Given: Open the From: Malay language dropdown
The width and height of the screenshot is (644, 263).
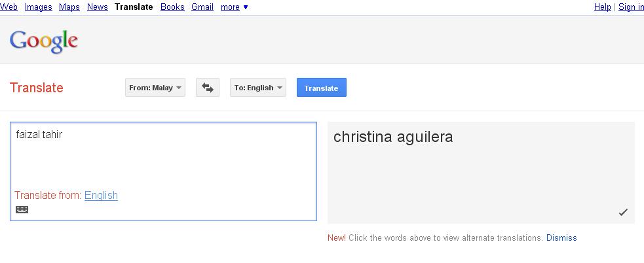Looking at the screenshot, I should (155, 88).
